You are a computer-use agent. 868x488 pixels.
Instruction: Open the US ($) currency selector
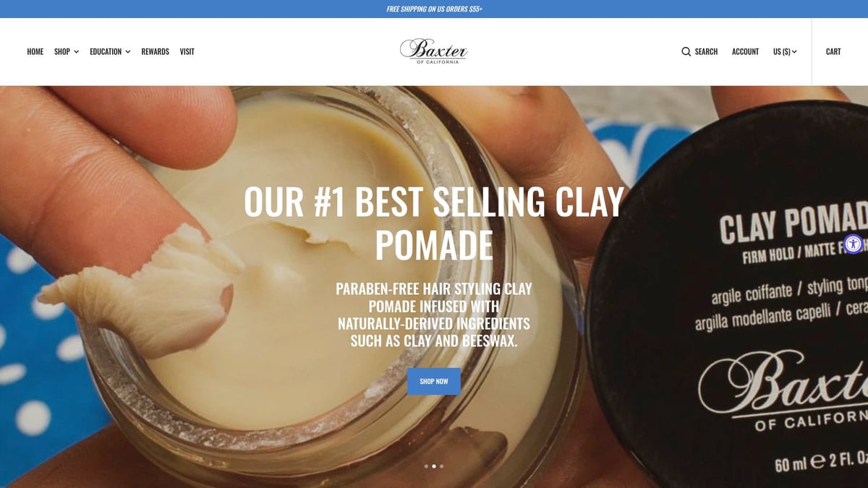pyautogui.click(x=785, y=51)
